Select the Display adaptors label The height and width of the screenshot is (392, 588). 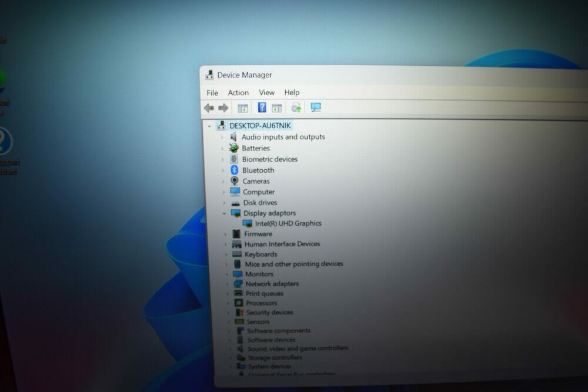(x=270, y=213)
